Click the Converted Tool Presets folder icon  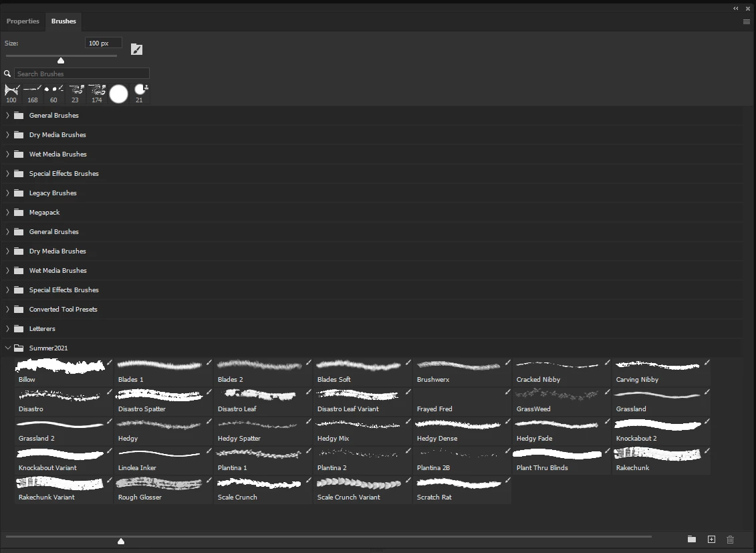(x=19, y=309)
